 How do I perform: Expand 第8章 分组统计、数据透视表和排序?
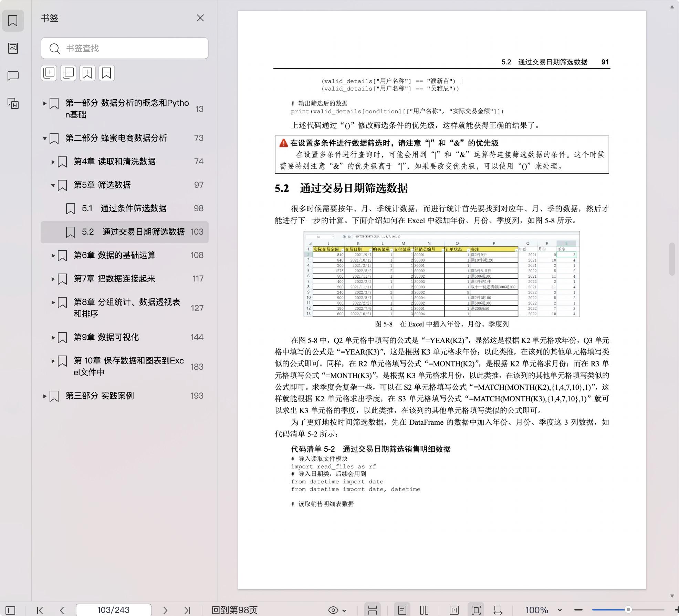[x=53, y=302]
